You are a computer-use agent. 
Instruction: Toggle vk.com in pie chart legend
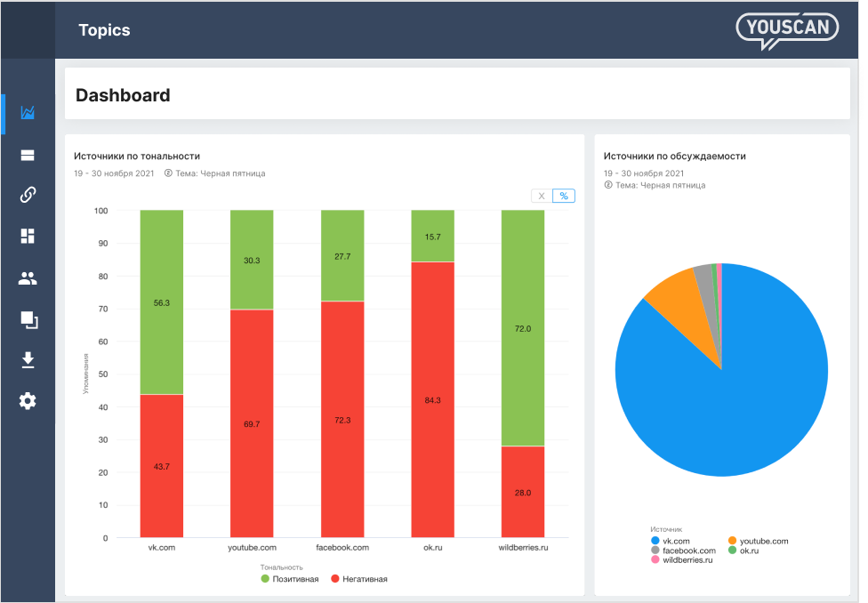point(671,541)
